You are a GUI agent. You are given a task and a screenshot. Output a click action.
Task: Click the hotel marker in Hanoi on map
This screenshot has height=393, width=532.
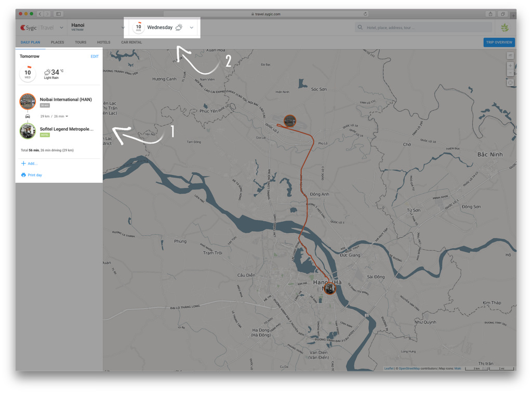pos(329,289)
